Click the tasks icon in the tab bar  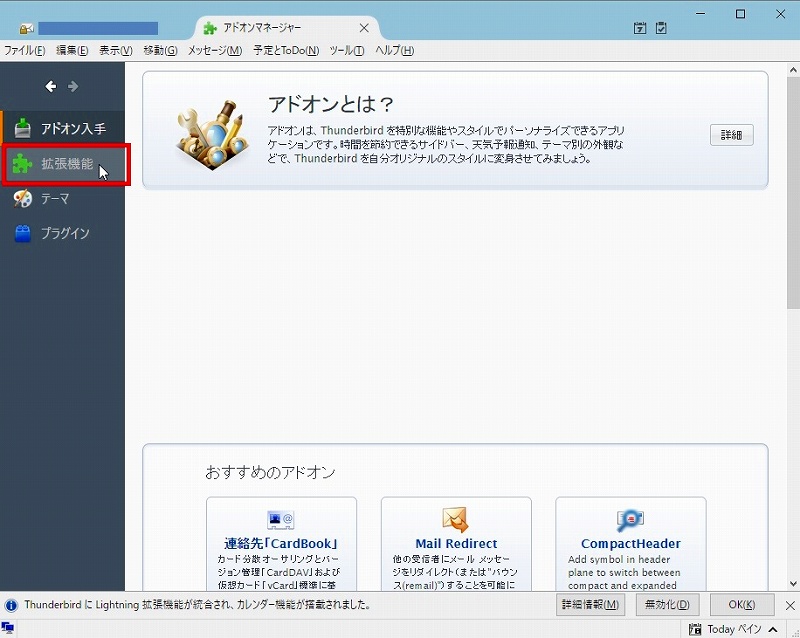point(661,29)
